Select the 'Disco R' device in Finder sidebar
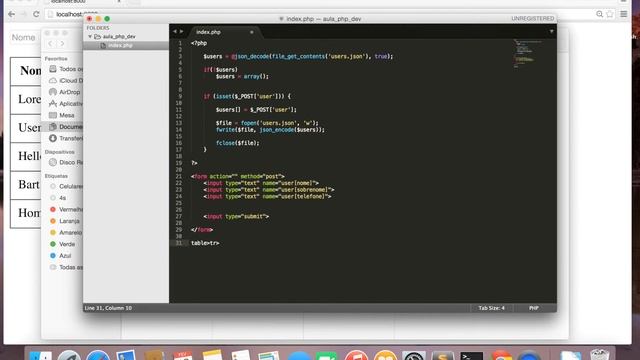This screenshot has height=360, width=640. click(x=65, y=162)
